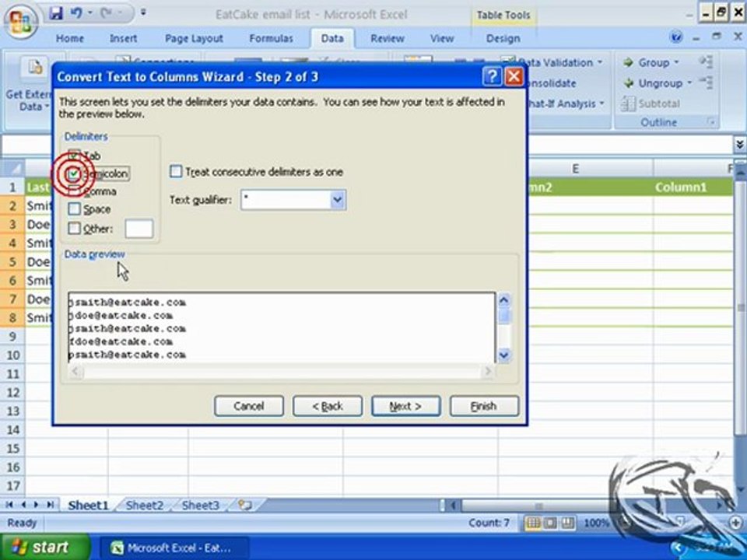Viewport: 747px width, 560px height.
Task: Click the dialog Help question mark button
Action: coord(492,77)
